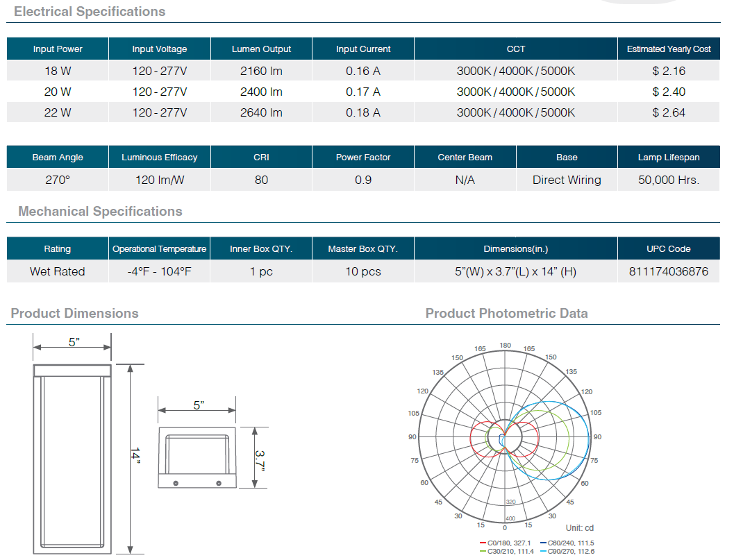Image resolution: width=734 pixels, height=560 pixels.
Task: Click the green C30/210 legend swatch
Action: tap(483, 552)
